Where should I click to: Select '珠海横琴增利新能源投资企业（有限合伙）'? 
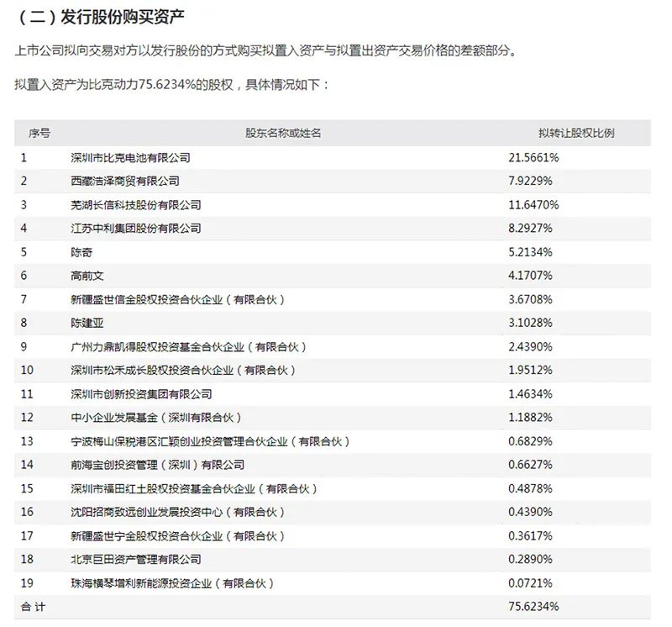coord(172,582)
